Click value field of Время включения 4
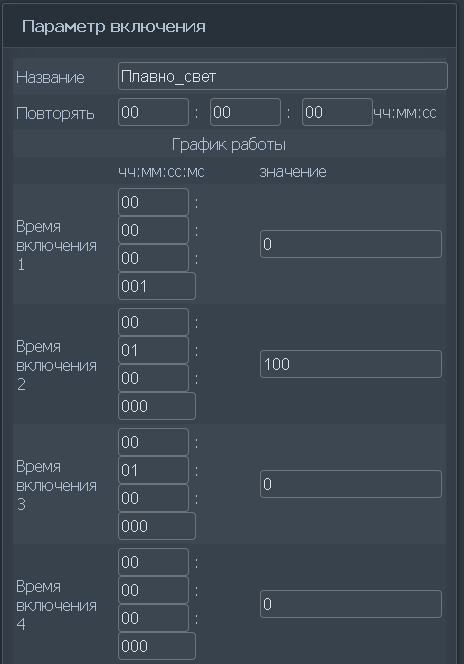The width and height of the screenshot is (464, 664). (x=351, y=604)
